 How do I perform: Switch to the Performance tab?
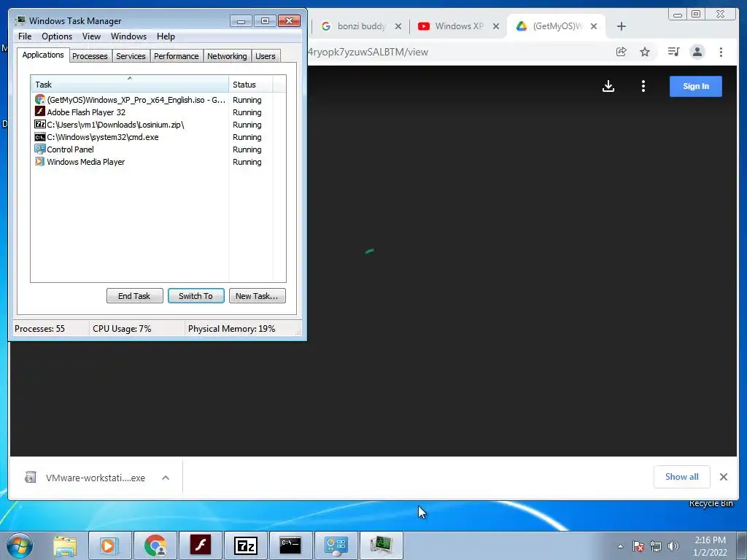click(177, 56)
